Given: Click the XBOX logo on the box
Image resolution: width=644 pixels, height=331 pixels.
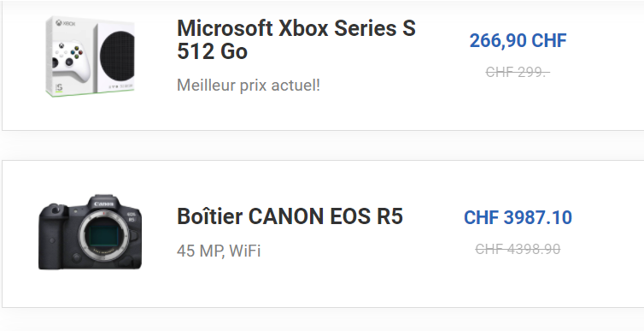Looking at the screenshot, I should [66, 23].
